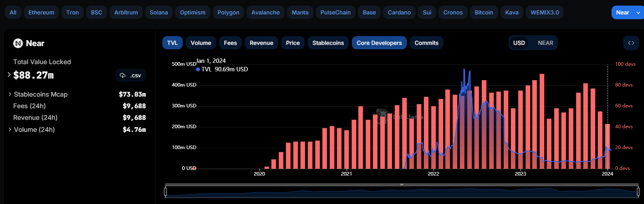Enable the Volume chart metric
This screenshot has height=204, width=644.
[201, 43]
